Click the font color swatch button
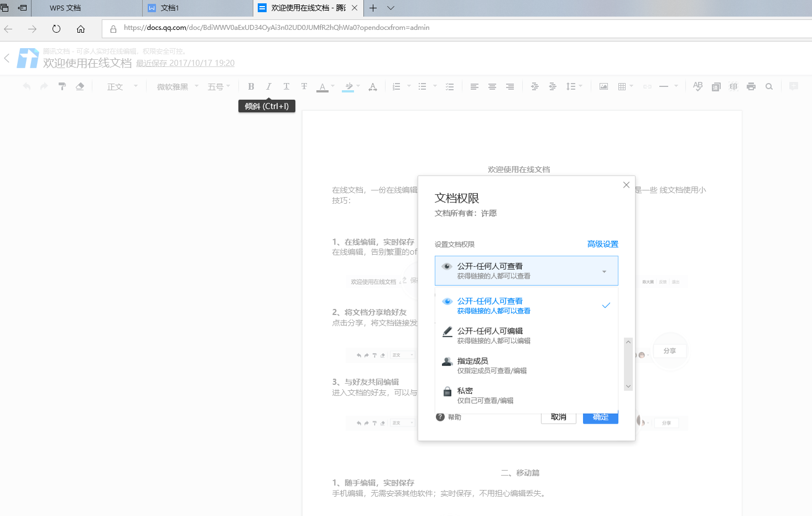The image size is (812, 516). (322, 87)
